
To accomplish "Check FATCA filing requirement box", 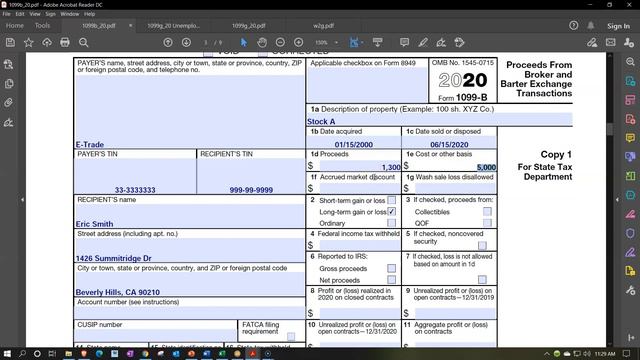I will 291,336.
